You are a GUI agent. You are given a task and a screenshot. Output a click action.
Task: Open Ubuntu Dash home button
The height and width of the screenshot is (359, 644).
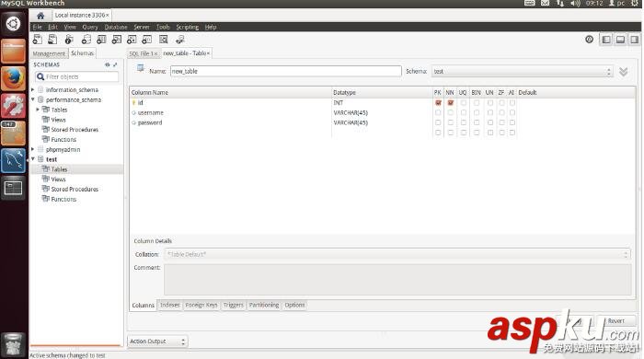pos(13,24)
